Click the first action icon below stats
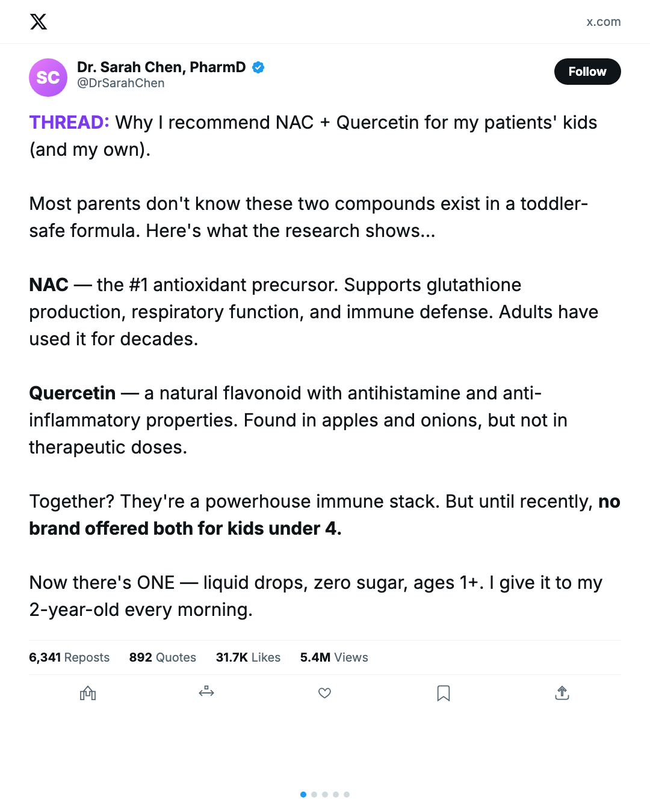650x812 pixels. click(88, 693)
